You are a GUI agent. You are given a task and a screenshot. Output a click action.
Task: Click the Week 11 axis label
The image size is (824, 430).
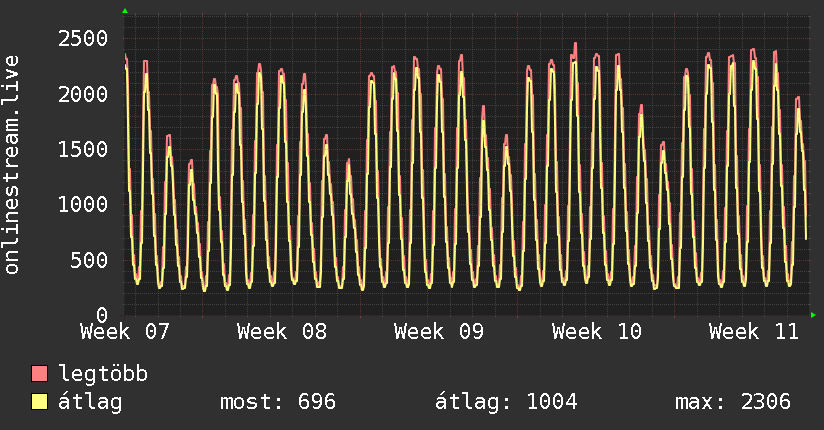click(x=754, y=332)
